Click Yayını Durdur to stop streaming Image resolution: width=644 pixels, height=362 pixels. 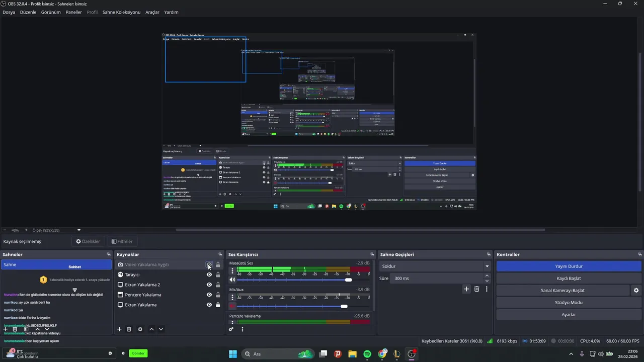[x=569, y=266]
